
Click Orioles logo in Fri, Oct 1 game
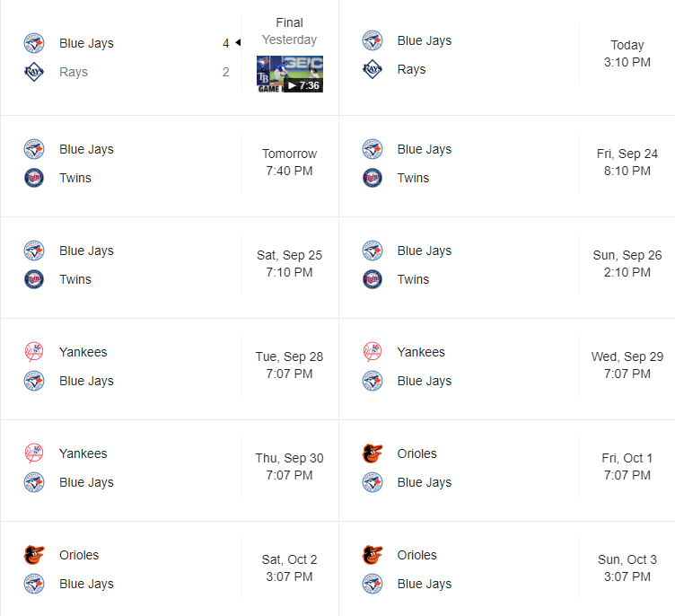[373, 453]
